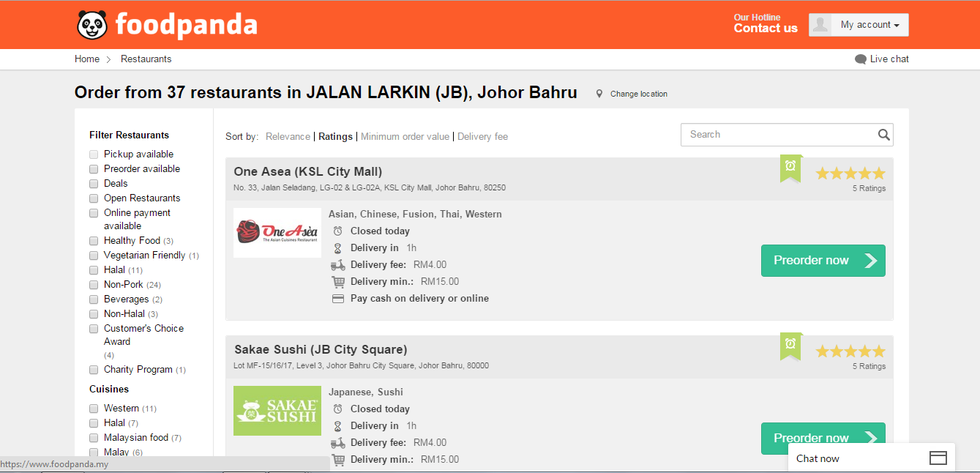Click One Asea five-star rating
Viewport: 980px width, 473px height.
pyautogui.click(x=850, y=174)
